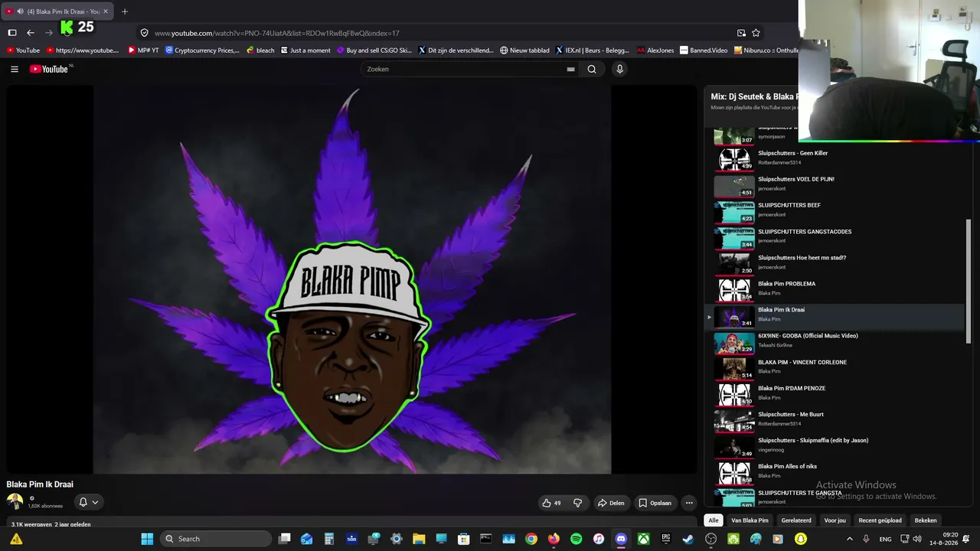Open Microsoft Store from the taskbar
Image resolution: width=980 pixels, height=551 pixels.
(x=463, y=539)
